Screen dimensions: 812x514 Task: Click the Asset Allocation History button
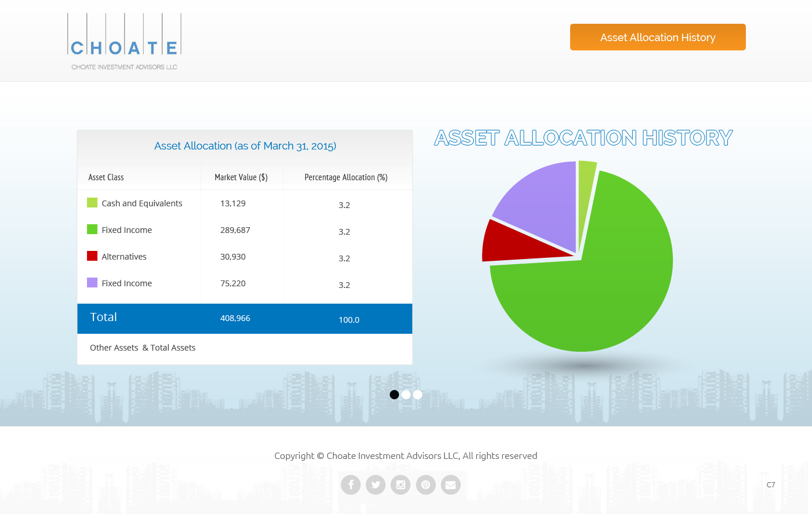point(657,37)
